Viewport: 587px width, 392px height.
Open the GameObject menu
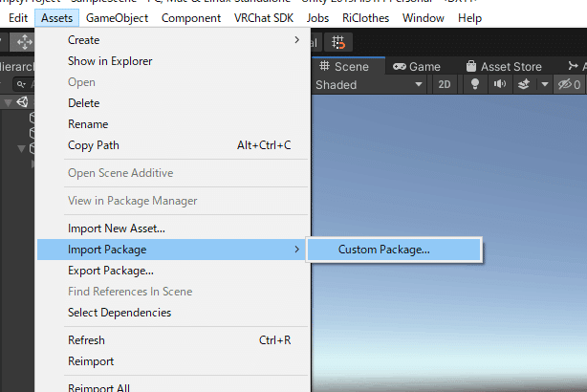[117, 18]
